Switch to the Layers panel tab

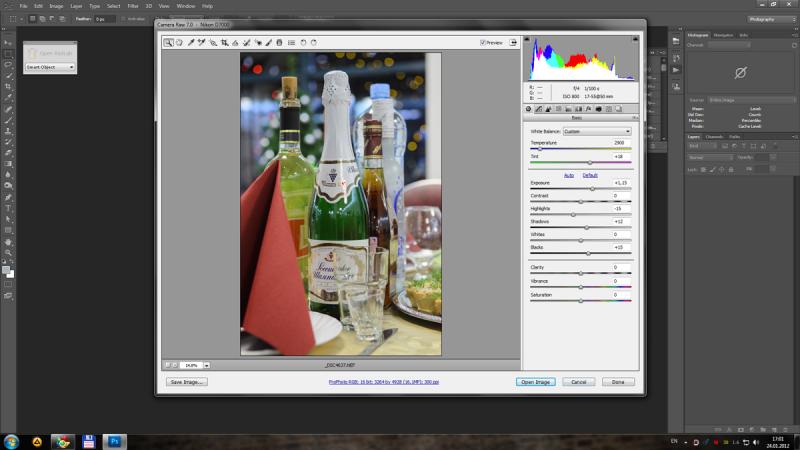click(x=693, y=137)
